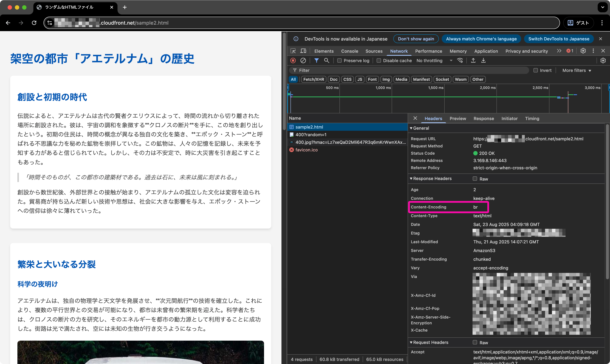610x364 pixels.
Task: Open DevTools settings gear
Action: (x=583, y=51)
